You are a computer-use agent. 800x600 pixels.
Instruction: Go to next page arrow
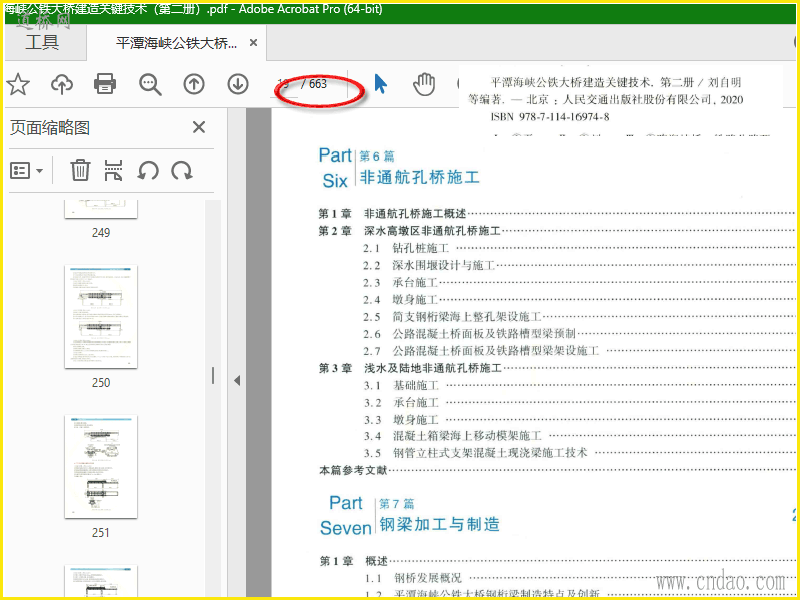(x=238, y=84)
